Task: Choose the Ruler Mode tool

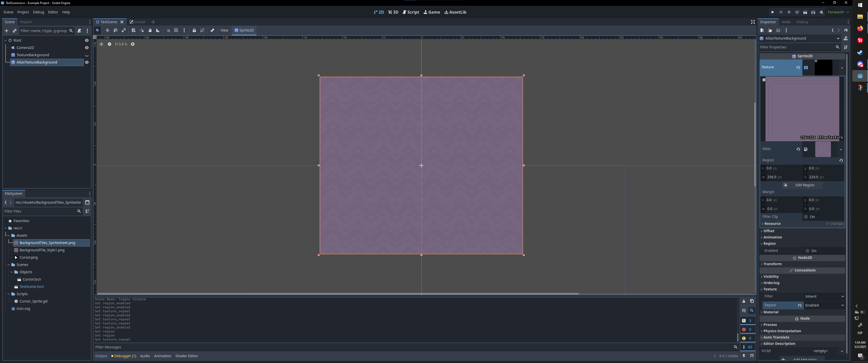Action: [x=158, y=30]
